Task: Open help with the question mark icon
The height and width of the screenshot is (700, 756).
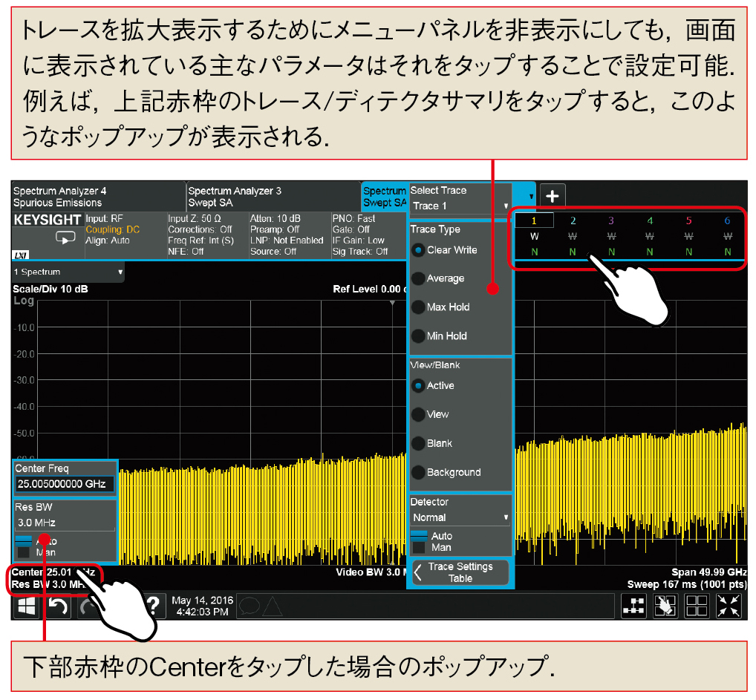Action: [x=152, y=606]
